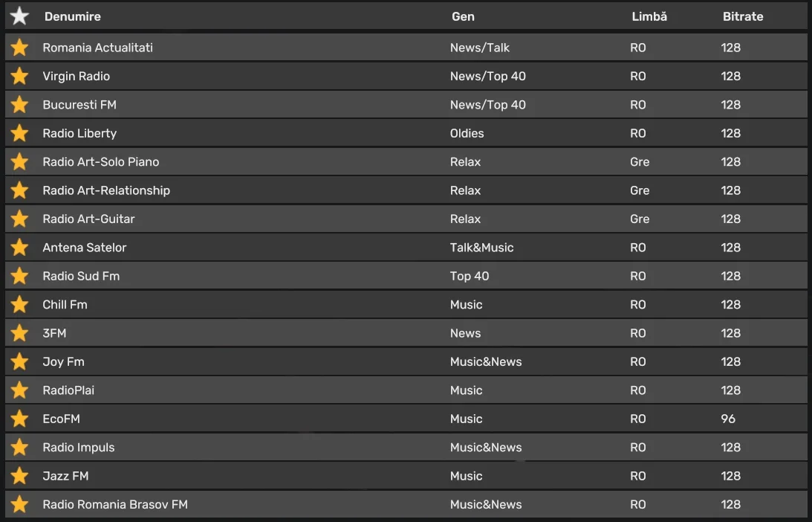Select the Bucuresti FM station row

(79, 105)
